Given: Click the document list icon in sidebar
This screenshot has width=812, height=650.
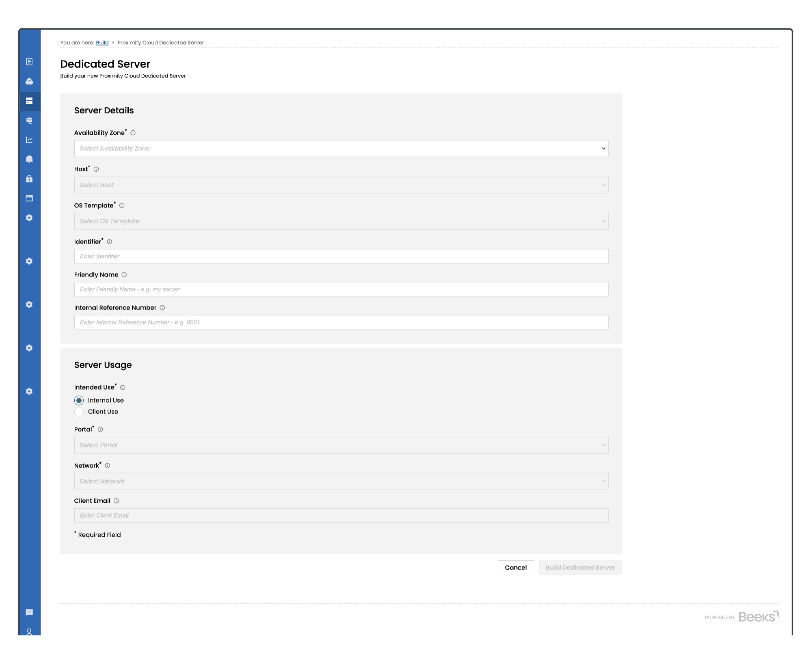Looking at the screenshot, I should [x=29, y=62].
